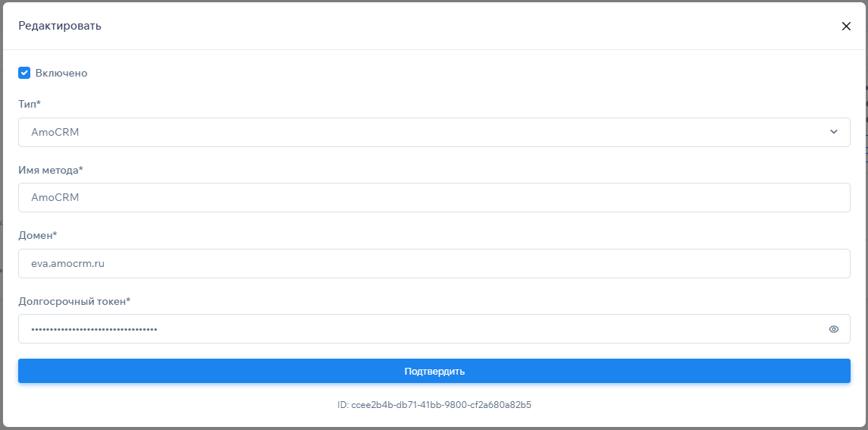Click the chevron arrow in Тип selector
Screen dimensions: 868x430
pos(834,132)
